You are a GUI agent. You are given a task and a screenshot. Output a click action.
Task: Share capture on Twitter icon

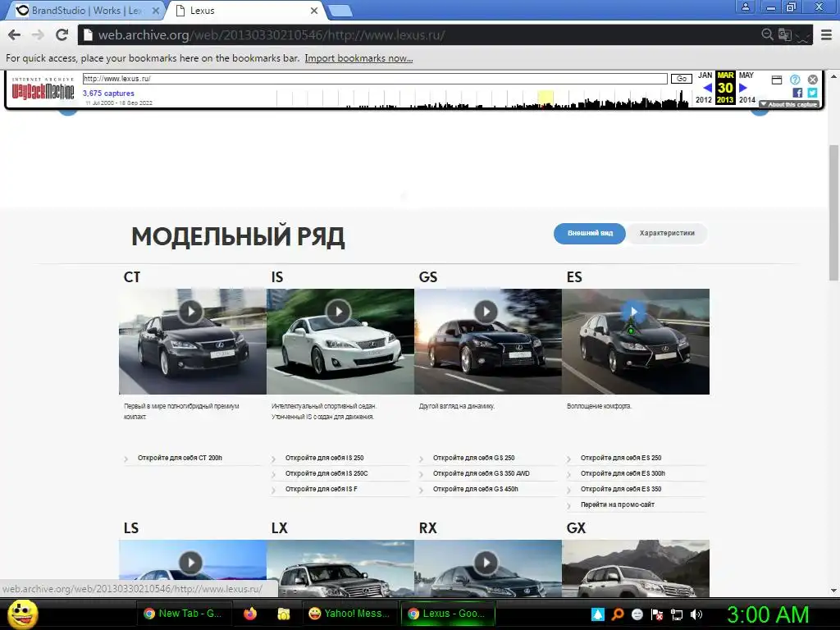click(x=813, y=93)
